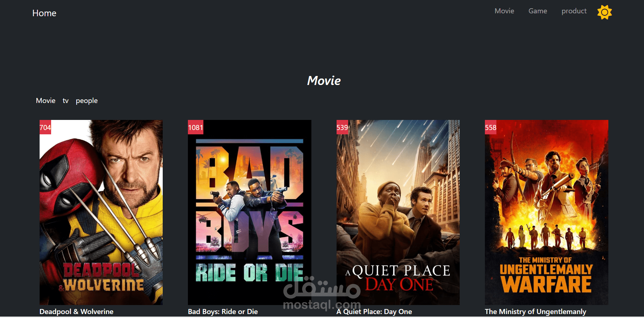Click the Ministry of Ungentlemanly title text
Screen dimensions: 644x318
coord(536,312)
